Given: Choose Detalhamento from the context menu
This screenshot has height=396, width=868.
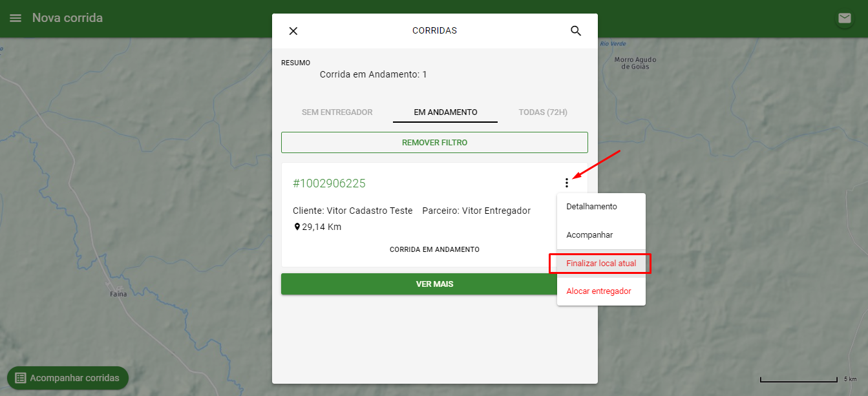Looking at the screenshot, I should point(601,207).
